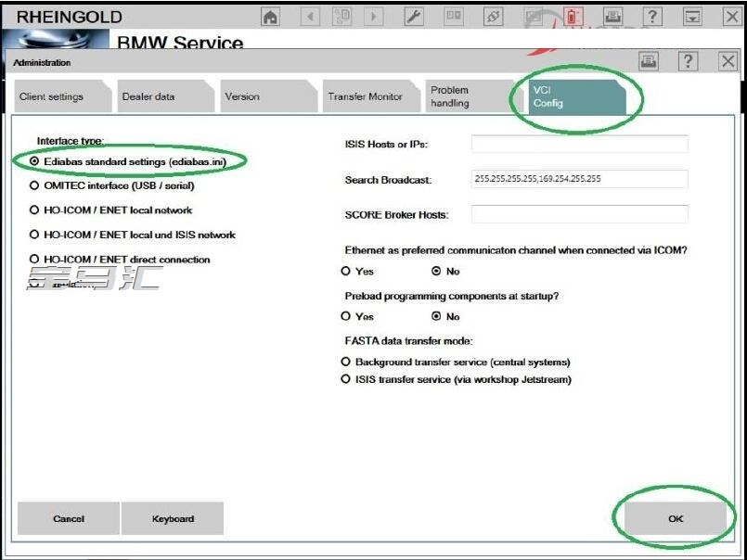This screenshot has width=747, height=560.
Task: Choose No for preload programming components
Action: click(445, 316)
